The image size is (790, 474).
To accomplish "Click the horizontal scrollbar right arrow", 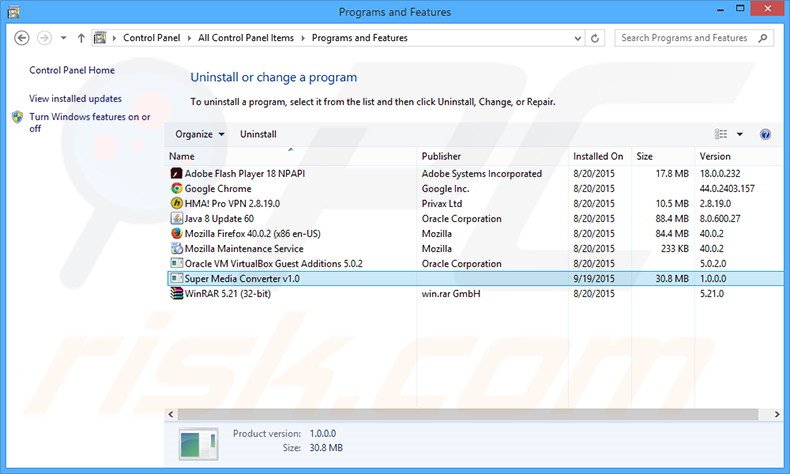I will pyautogui.click(x=776, y=413).
